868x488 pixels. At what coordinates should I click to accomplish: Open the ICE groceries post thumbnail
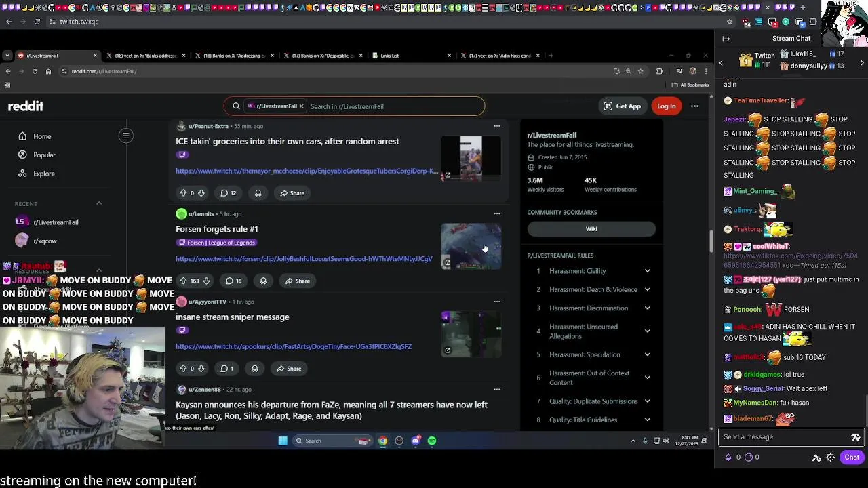[471, 158]
